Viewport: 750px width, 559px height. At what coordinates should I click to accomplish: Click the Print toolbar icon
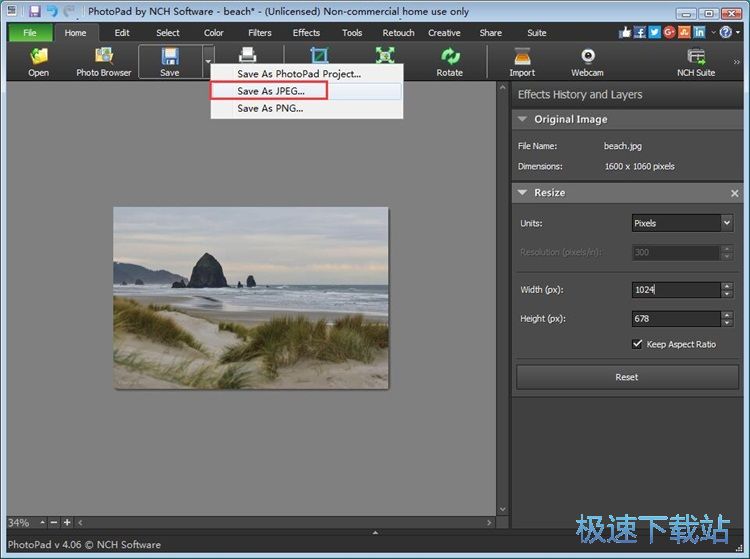(x=247, y=55)
